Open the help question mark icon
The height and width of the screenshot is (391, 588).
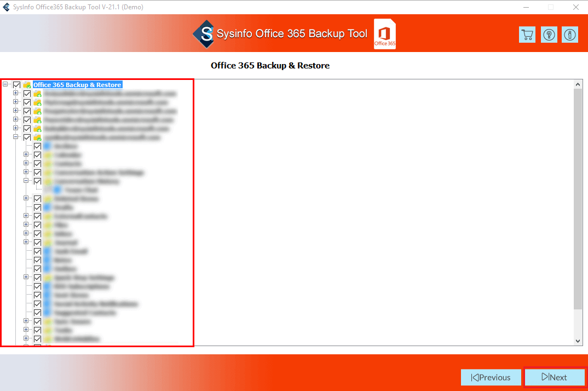pyautogui.click(x=549, y=34)
